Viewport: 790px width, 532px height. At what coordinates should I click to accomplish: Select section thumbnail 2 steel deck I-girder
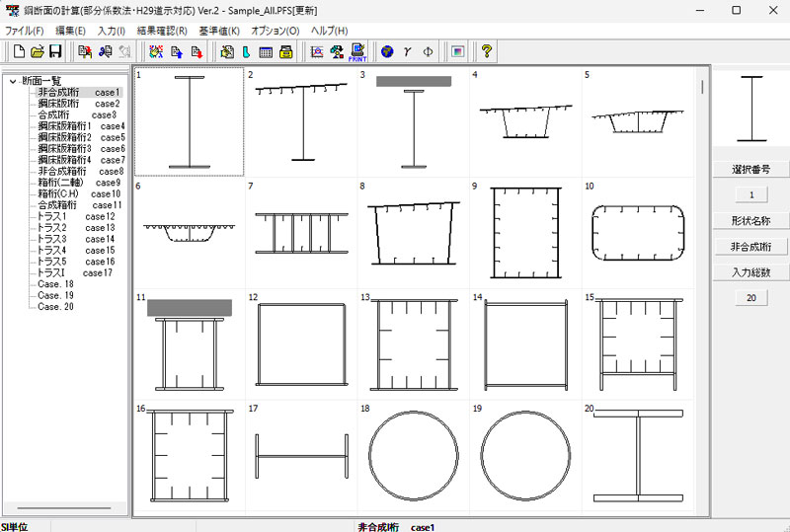[x=301, y=122]
